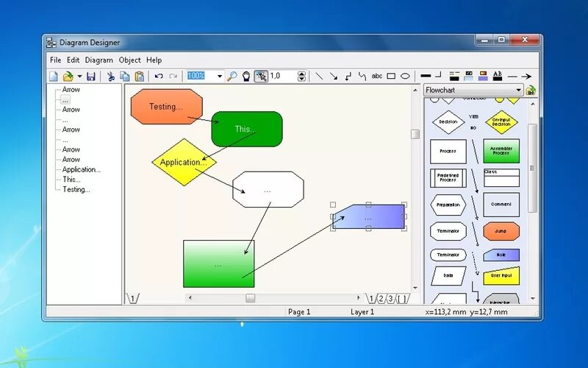The height and width of the screenshot is (368, 588).
Task: Click the 1,0 line width field
Action: click(283, 76)
